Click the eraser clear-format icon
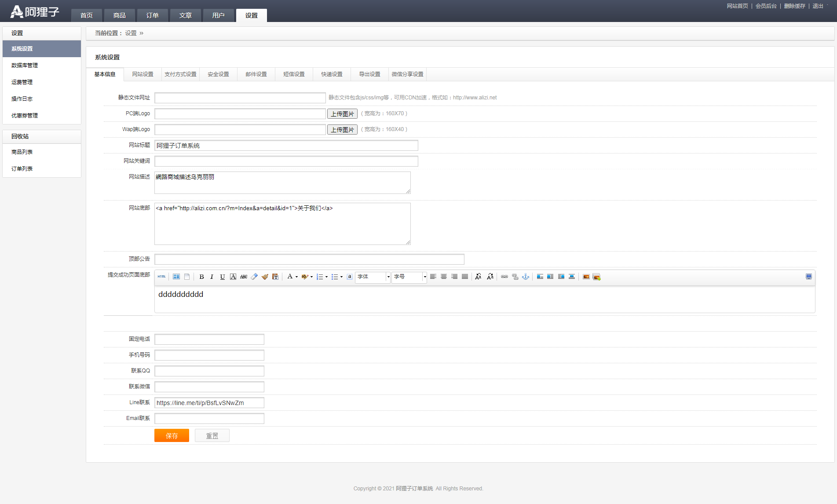The width and height of the screenshot is (837, 504). 254,277
